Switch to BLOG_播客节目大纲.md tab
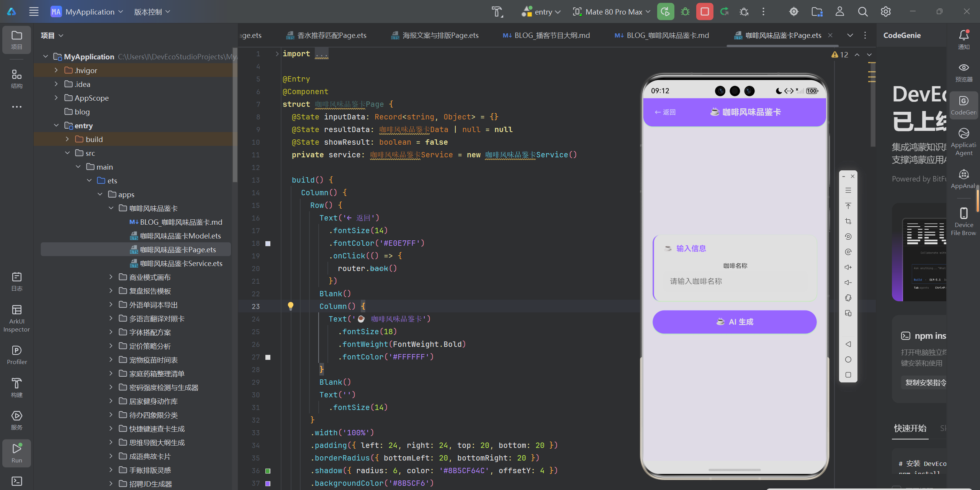Viewport: 980px width, 490px height. (x=546, y=35)
